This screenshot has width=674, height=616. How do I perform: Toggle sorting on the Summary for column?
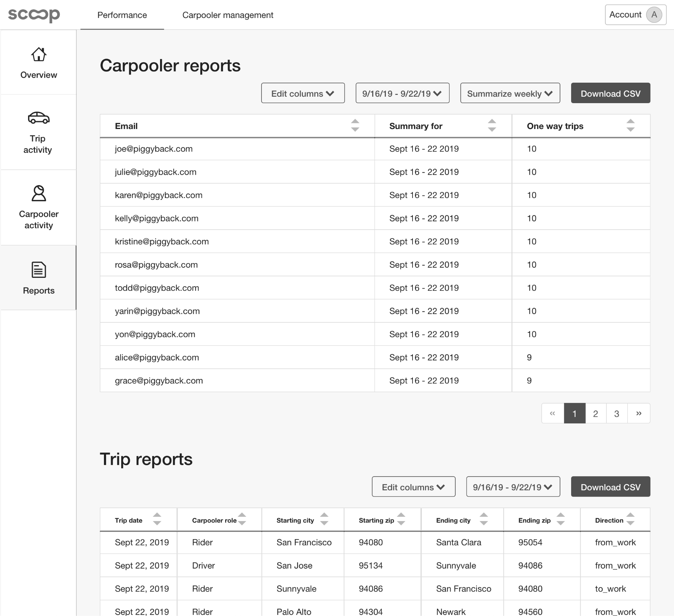pos(491,126)
